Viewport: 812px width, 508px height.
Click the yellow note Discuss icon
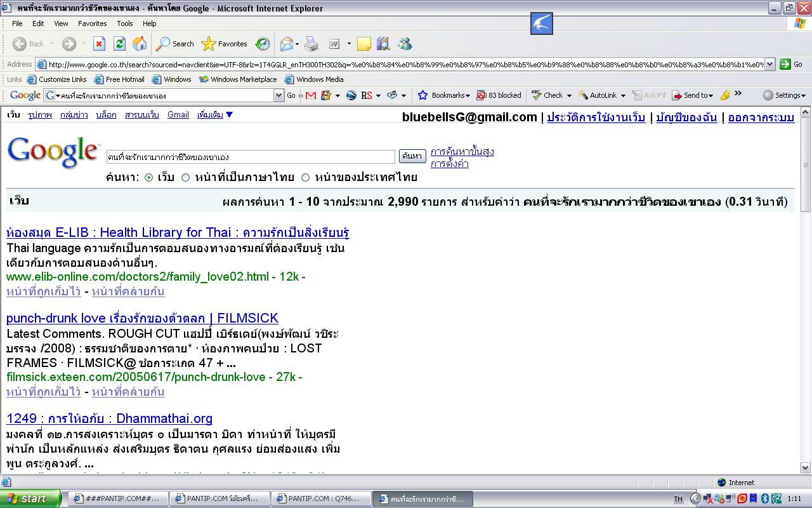364,44
